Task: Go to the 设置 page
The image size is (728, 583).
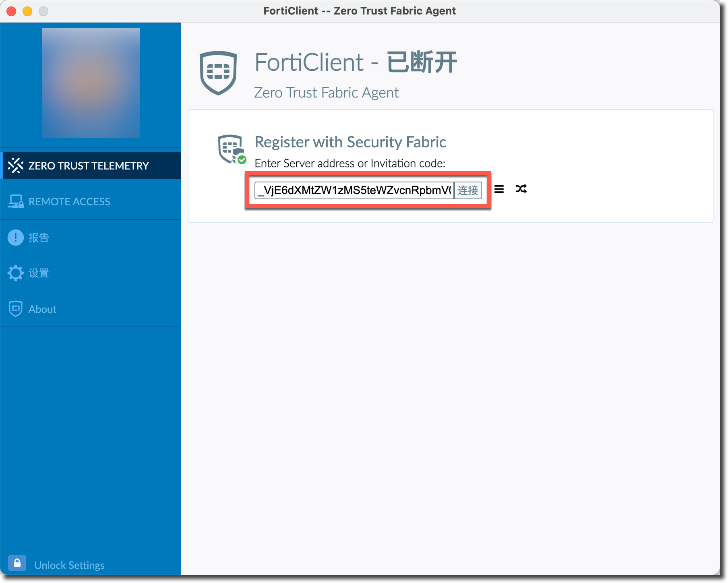Action: point(39,273)
